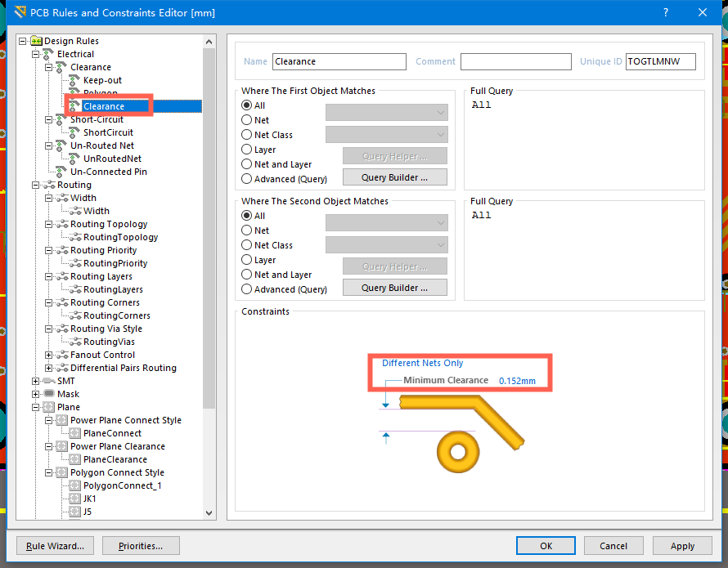Collapse the Routing rules category

click(x=35, y=185)
